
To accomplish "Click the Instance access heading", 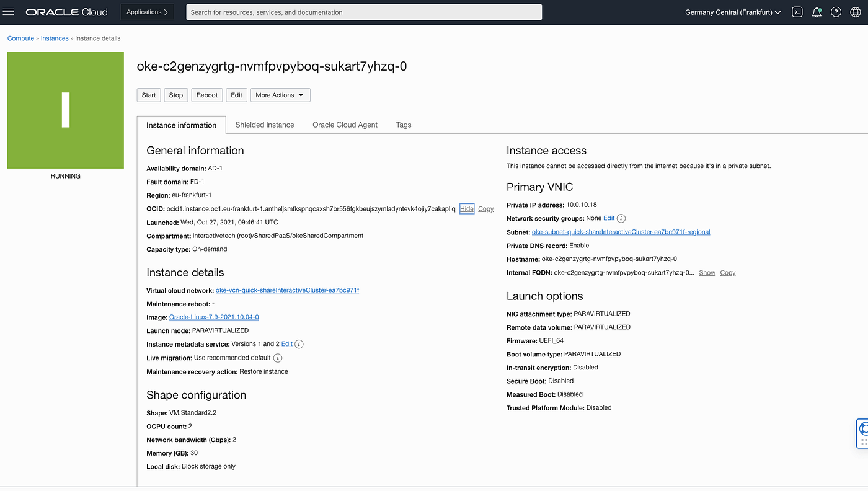I will [546, 151].
